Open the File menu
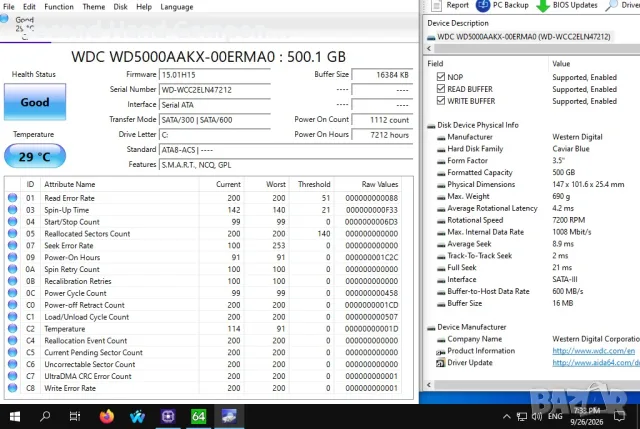The width and height of the screenshot is (640, 429). click(x=9, y=7)
